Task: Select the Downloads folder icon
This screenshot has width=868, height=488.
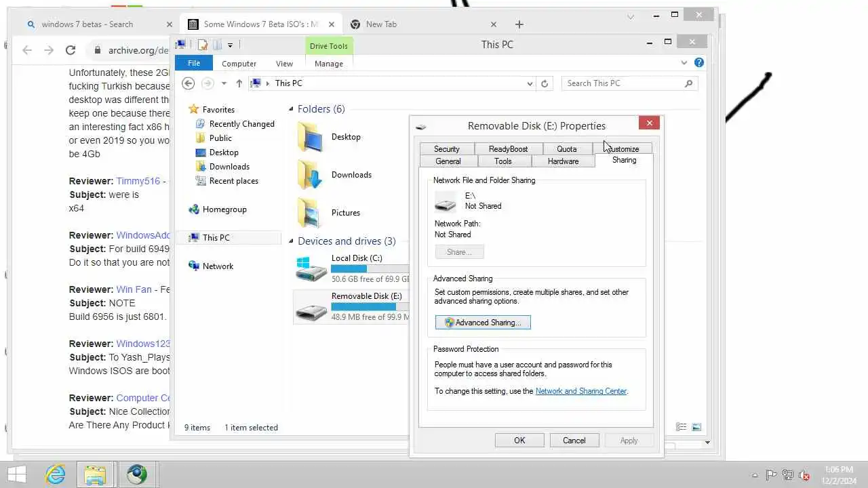Action: click(310, 175)
